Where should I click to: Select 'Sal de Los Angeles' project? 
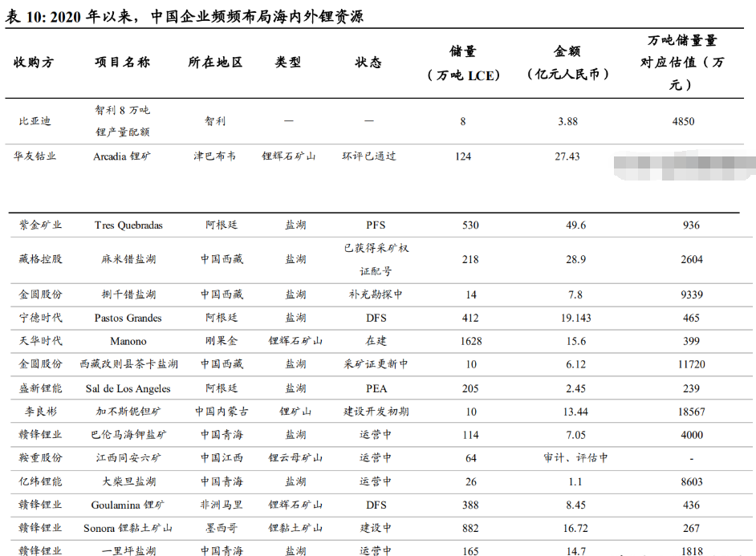point(128,388)
